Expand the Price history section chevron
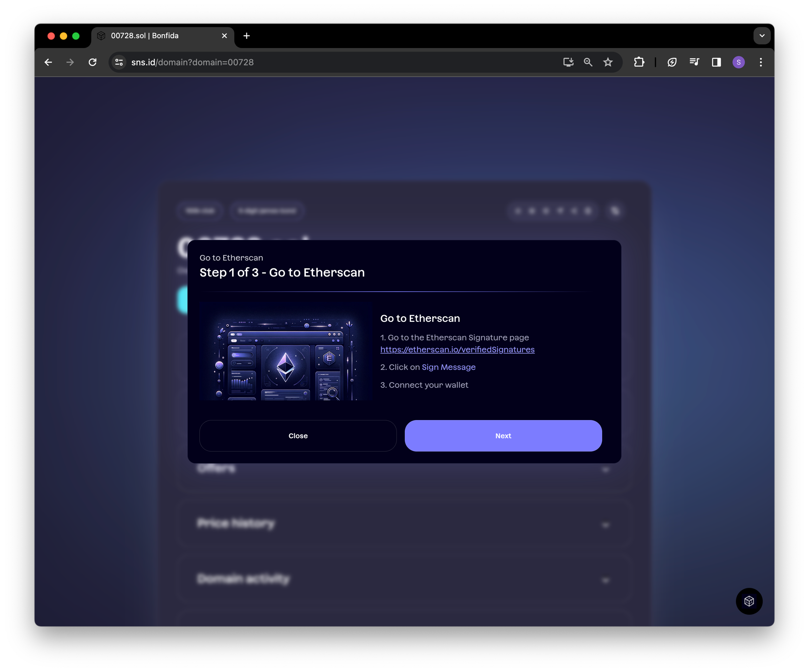The width and height of the screenshot is (809, 672). (605, 525)
